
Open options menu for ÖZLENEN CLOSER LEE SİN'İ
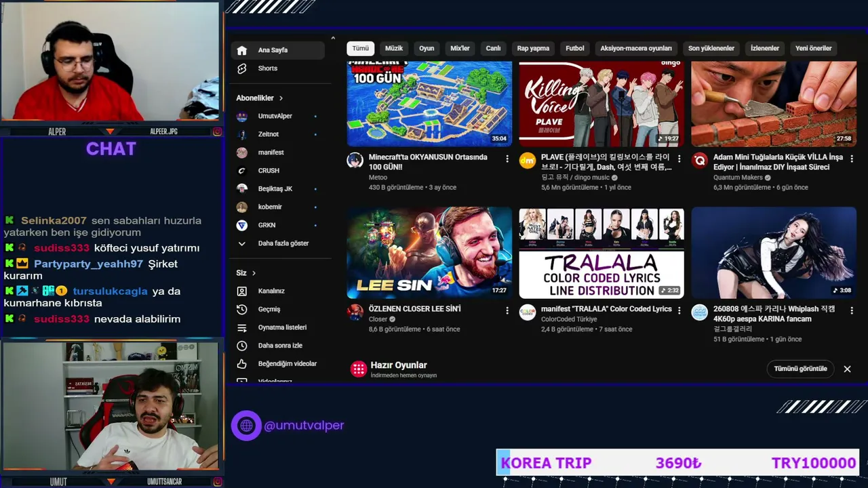click(507, 310)
